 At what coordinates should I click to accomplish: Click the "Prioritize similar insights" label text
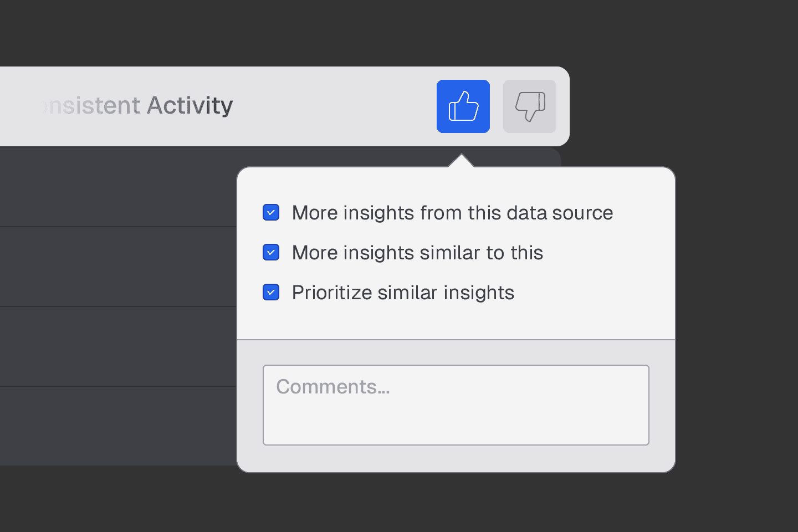coord(403,293)
